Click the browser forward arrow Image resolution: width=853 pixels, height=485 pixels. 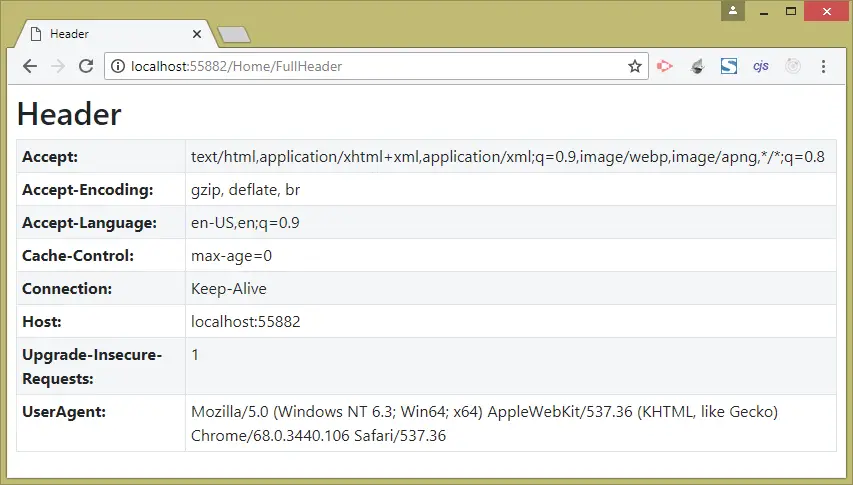pyautogui.click(x=58, y=66)
